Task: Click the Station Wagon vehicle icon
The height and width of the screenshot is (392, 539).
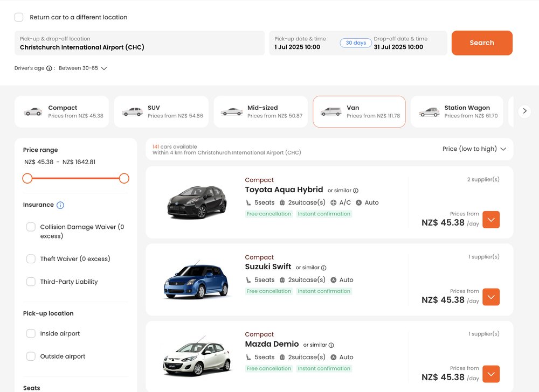Action: (429, 111)
